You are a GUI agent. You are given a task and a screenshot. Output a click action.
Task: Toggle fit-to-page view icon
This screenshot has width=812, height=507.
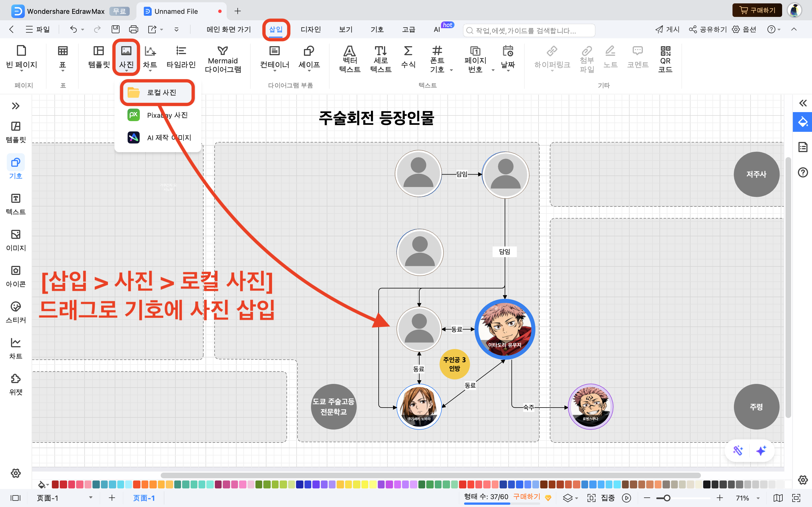(x=796, y=498)
